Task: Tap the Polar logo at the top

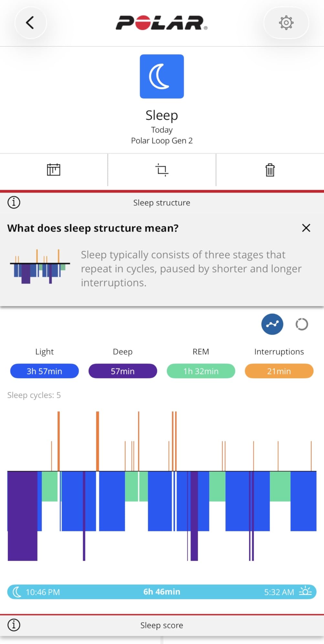Action: [162, 23]
